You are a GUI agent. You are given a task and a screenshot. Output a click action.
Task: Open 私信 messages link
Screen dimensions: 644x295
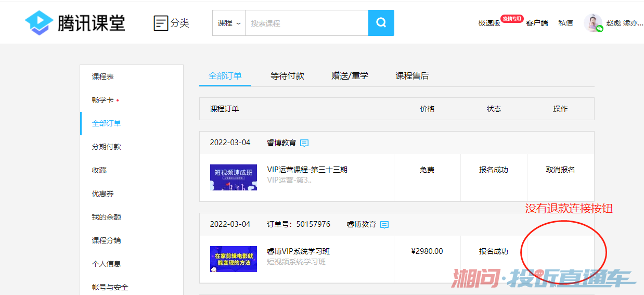pos(565,23)
